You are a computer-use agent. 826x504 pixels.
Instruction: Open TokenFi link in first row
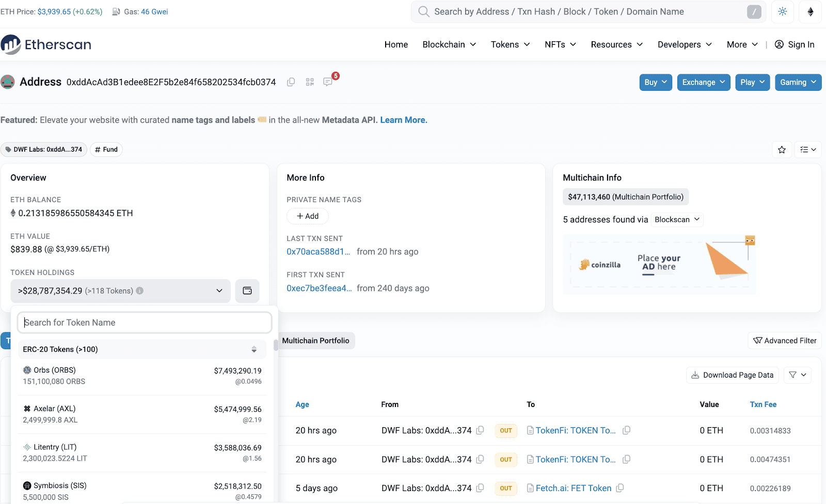click(x=576, y=430)
